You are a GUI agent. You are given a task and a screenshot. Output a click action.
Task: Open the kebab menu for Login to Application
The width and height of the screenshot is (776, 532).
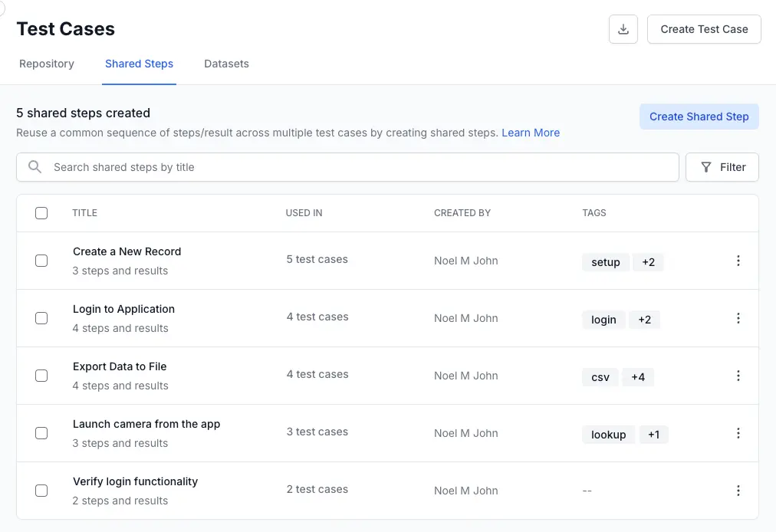tap(738, 318)
